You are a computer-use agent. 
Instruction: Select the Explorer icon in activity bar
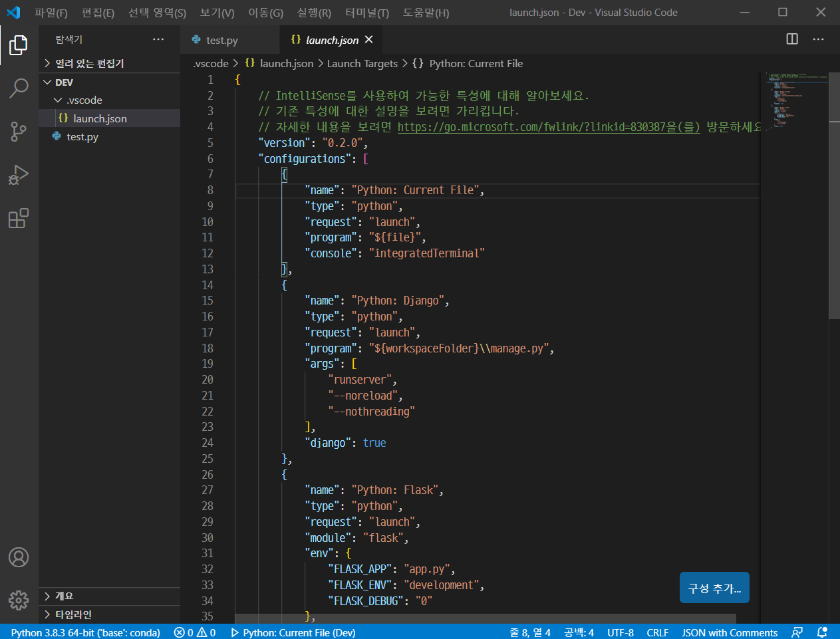[x=18, y=45]
